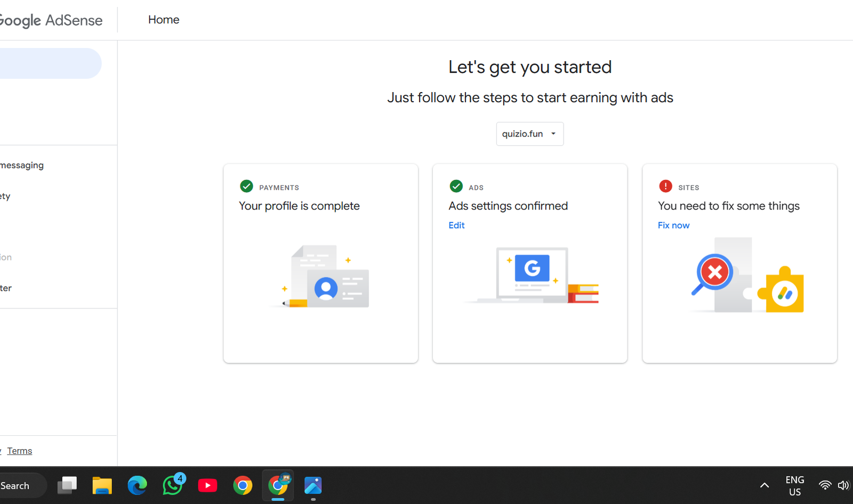
Task: Open WhatsApp from the taskbar
Action: (x=172, y=485)
